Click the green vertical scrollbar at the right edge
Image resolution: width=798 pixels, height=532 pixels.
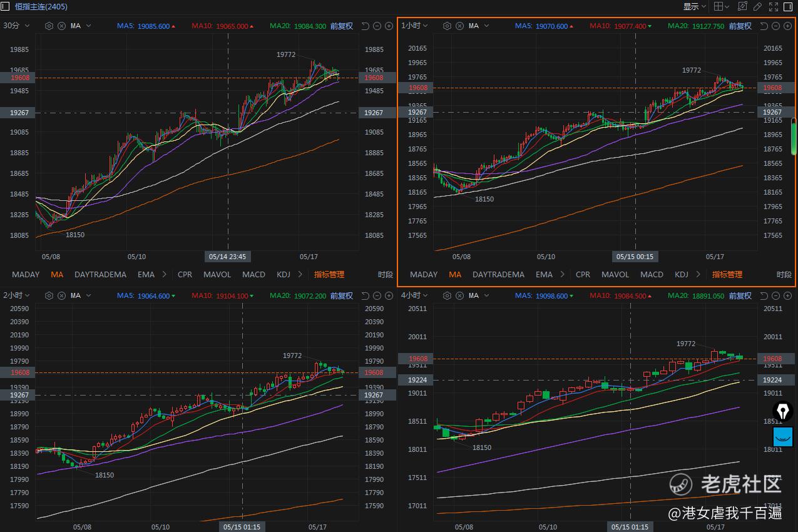pos(794,136)
